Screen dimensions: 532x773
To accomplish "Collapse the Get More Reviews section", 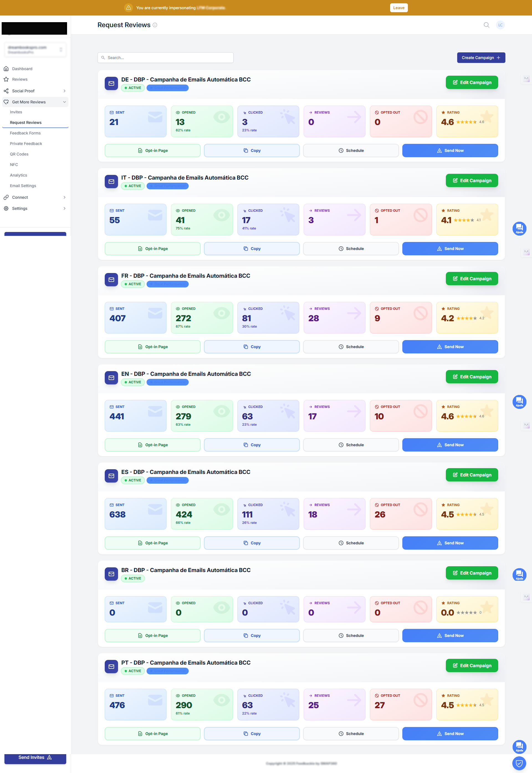I will point(64,102).
